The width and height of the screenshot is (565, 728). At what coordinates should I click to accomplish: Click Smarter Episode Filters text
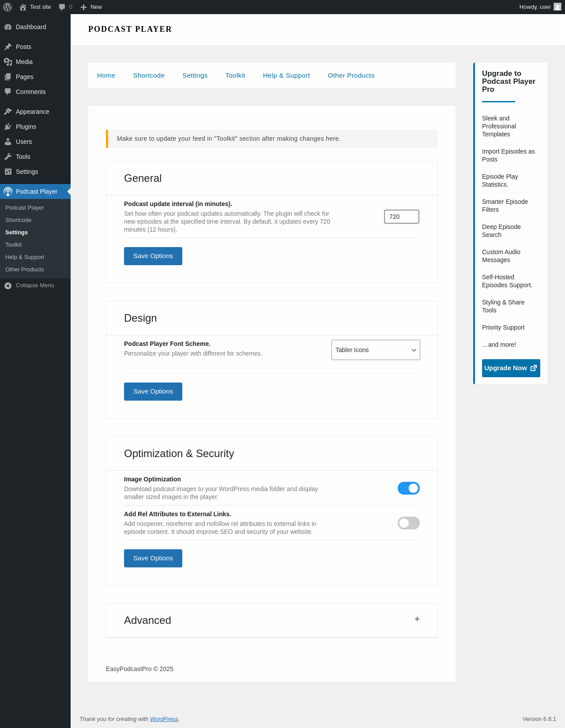tap(505, 206)
